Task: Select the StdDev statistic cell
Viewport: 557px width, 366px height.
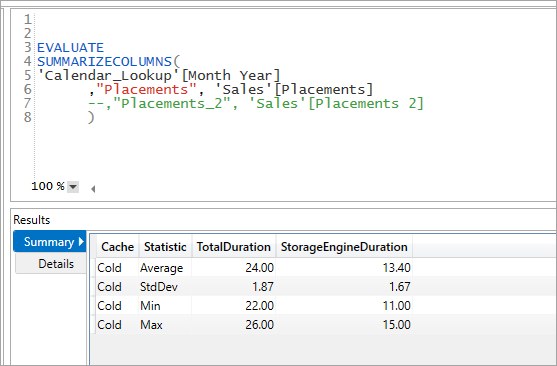Action: click(x=165, y=287)
